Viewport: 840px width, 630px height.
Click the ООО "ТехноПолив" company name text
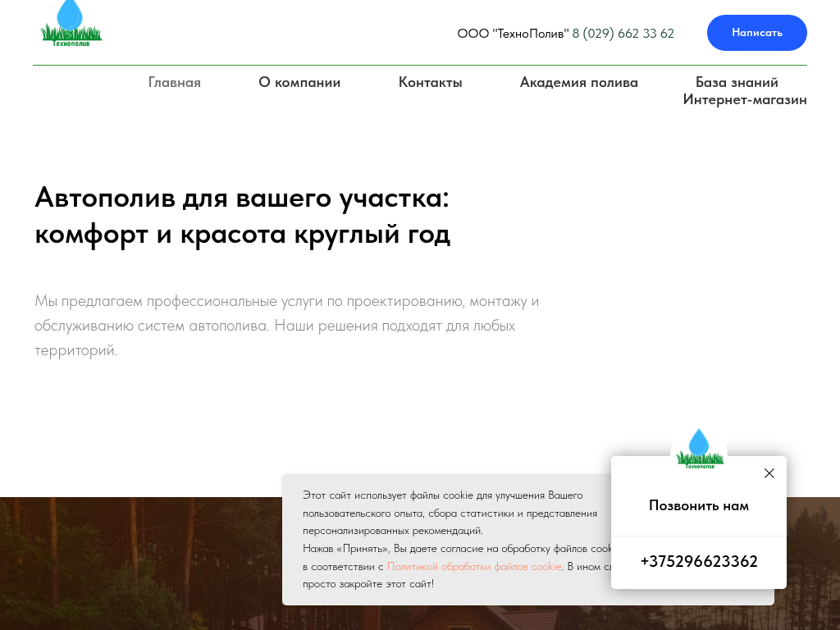[x=512, y=34]
